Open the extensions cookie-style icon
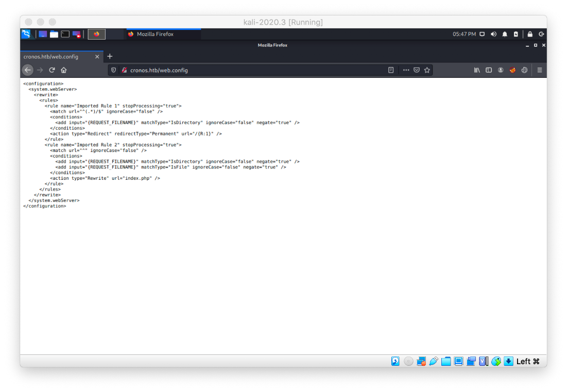 [x=524, y=70]
